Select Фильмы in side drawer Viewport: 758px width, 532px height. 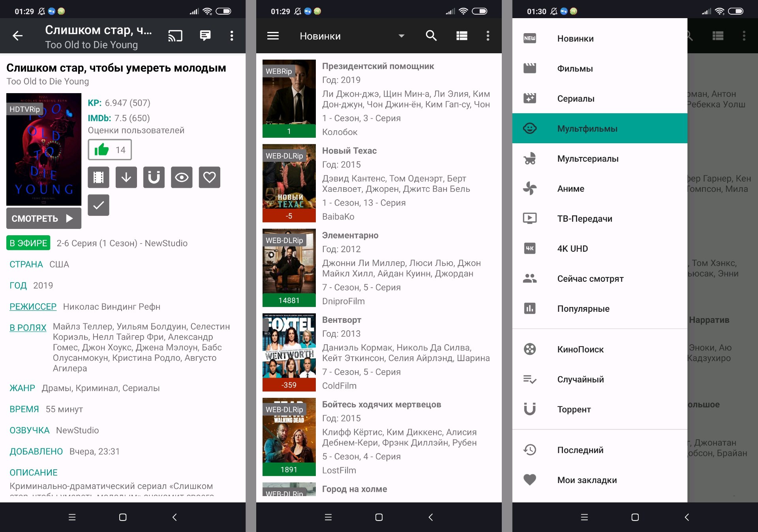(600, 69)
